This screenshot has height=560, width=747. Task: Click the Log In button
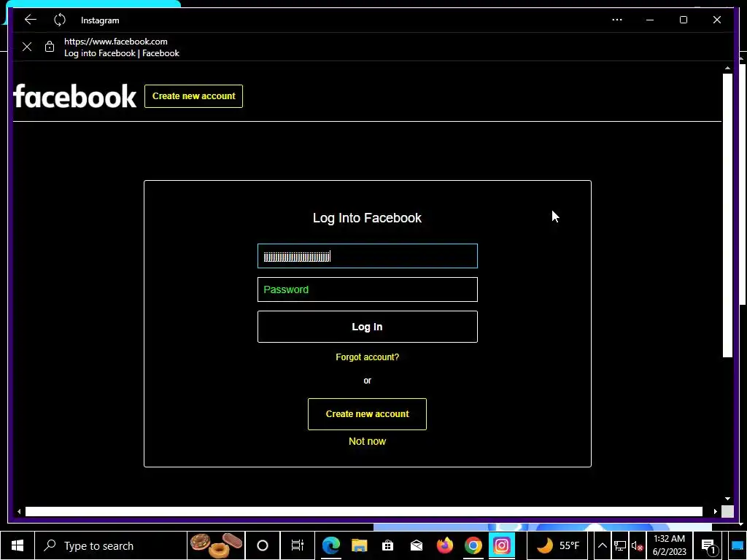point(368,327)
